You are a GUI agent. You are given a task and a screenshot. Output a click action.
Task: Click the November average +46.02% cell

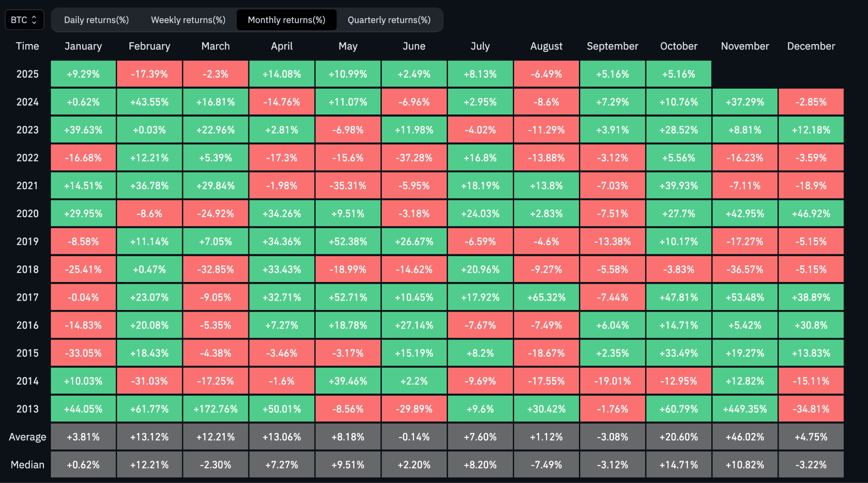click(745, 437)
